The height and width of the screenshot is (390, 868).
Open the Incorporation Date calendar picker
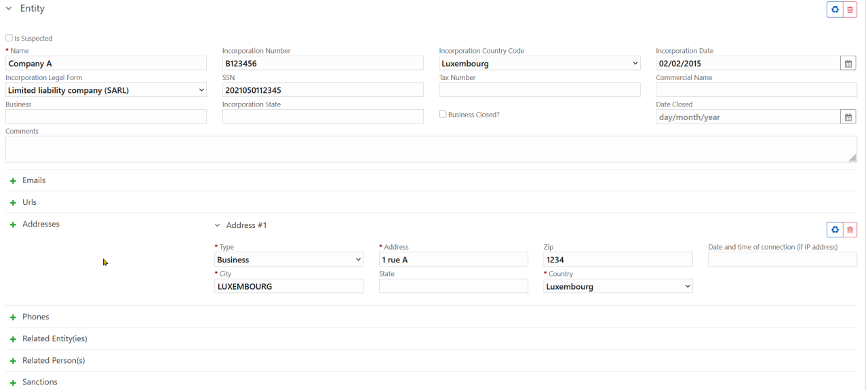[x=848, y=64]
